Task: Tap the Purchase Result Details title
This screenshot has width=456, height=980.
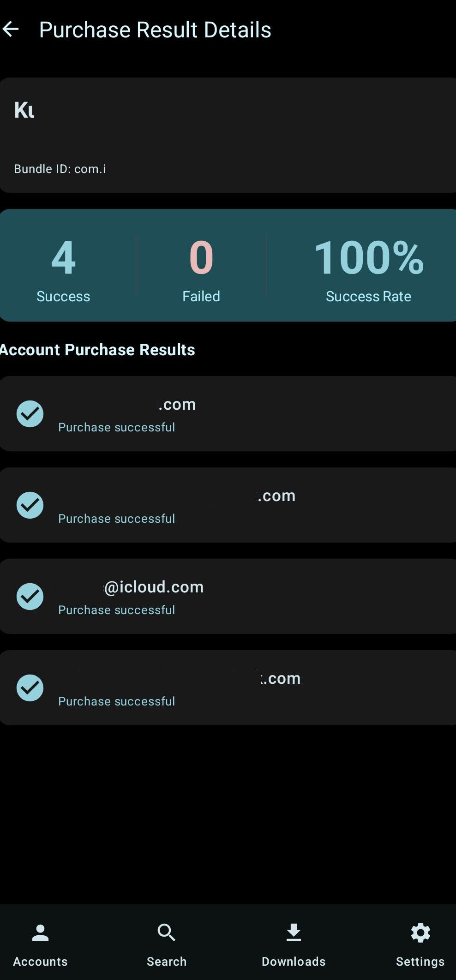Action: coord(155,30)
